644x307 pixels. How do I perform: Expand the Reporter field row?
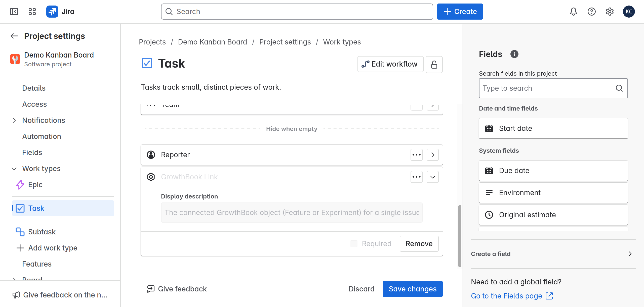tap(433, 155)
